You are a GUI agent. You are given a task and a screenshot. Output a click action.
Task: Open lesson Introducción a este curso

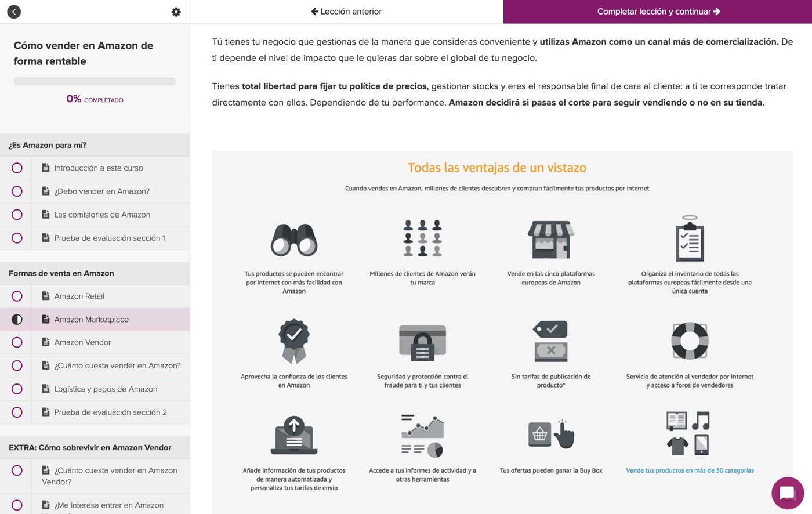[x=99, y=168]
